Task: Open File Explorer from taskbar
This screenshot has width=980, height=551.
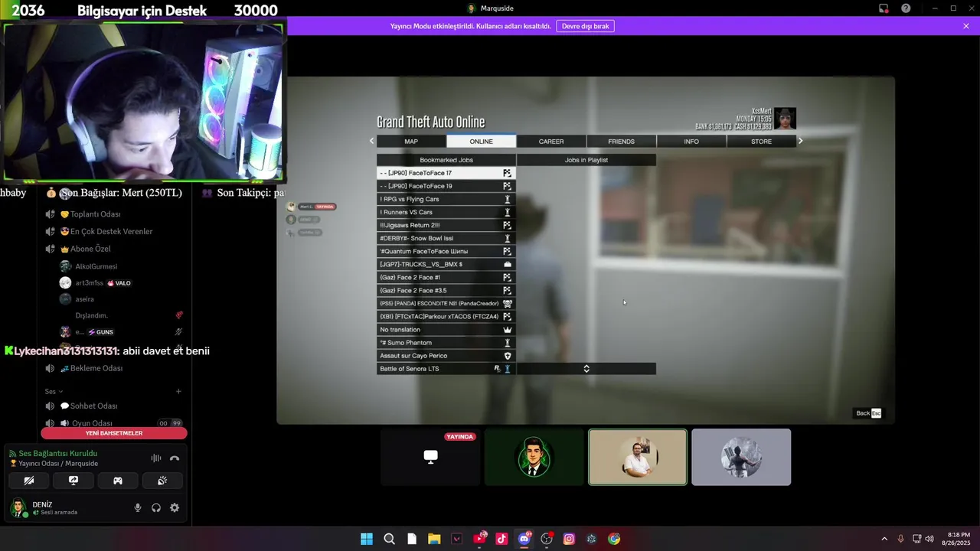Action: (434, 539)
